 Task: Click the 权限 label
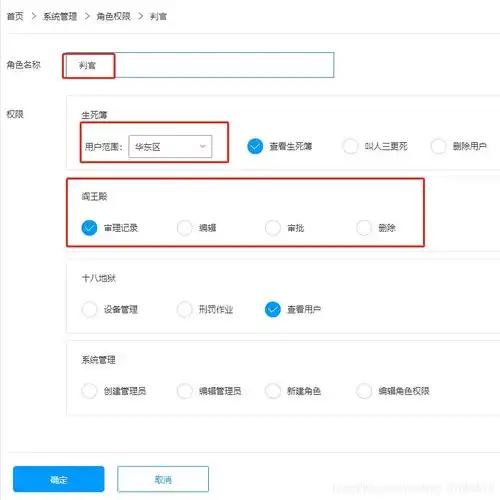(x=15, y=114)
